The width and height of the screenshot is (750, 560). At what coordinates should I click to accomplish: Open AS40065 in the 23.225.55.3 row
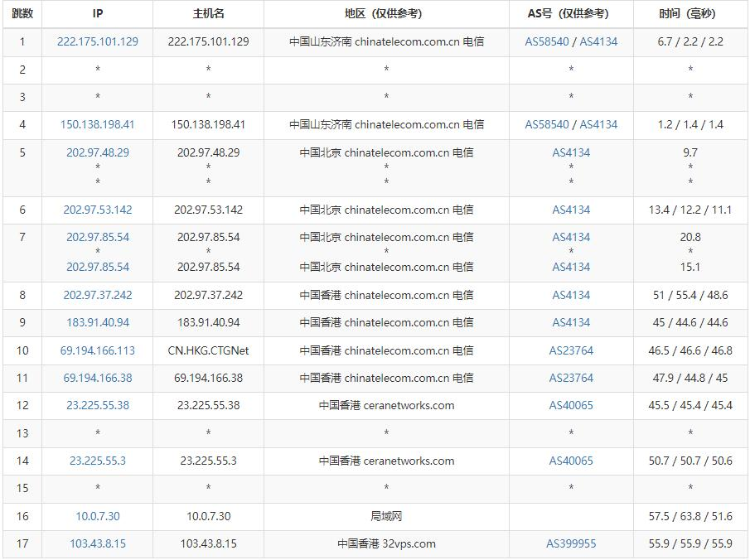click(x=571, y=461)
